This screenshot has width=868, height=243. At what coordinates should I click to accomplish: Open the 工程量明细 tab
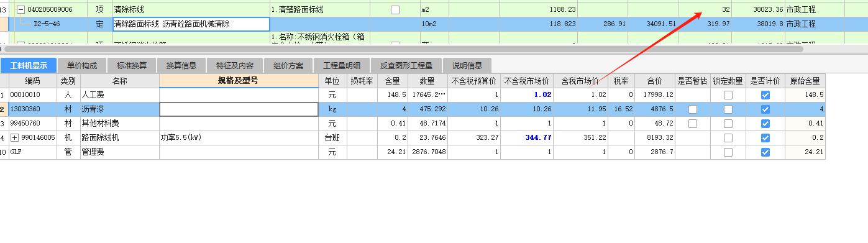342,65
